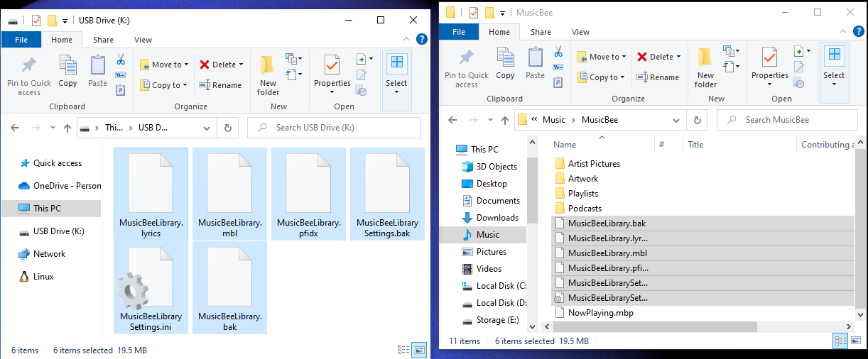Click the Paste icon in MusicBee window
This screenshot has height=359, width=868.
535,58
